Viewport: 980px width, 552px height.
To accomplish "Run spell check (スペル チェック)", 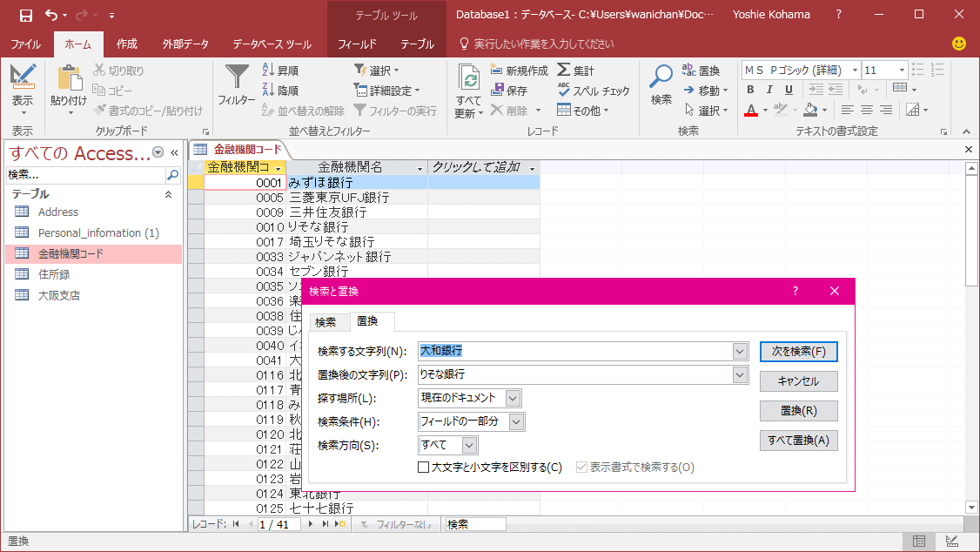I will 593,91.
